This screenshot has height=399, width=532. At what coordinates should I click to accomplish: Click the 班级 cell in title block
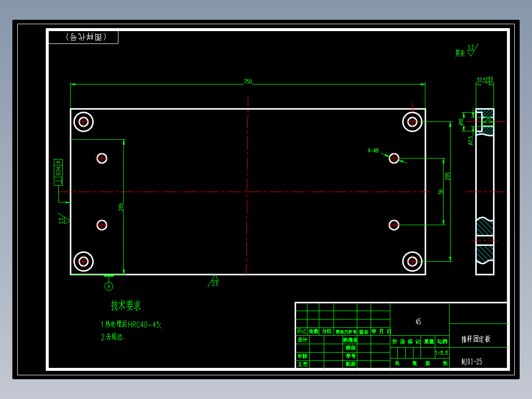tap(350, 348)
